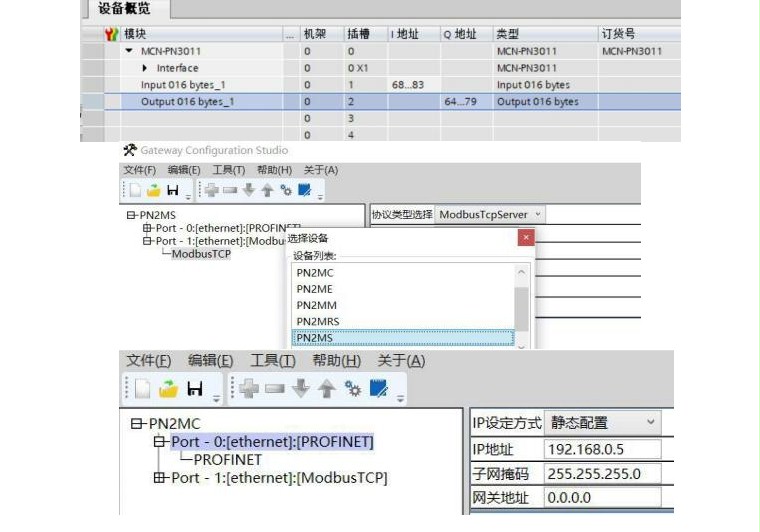Screen dimensions: 760x532
Task: Open the 帮助(H) menu in Gateway Configuration Studio
Action: [274, 170]
